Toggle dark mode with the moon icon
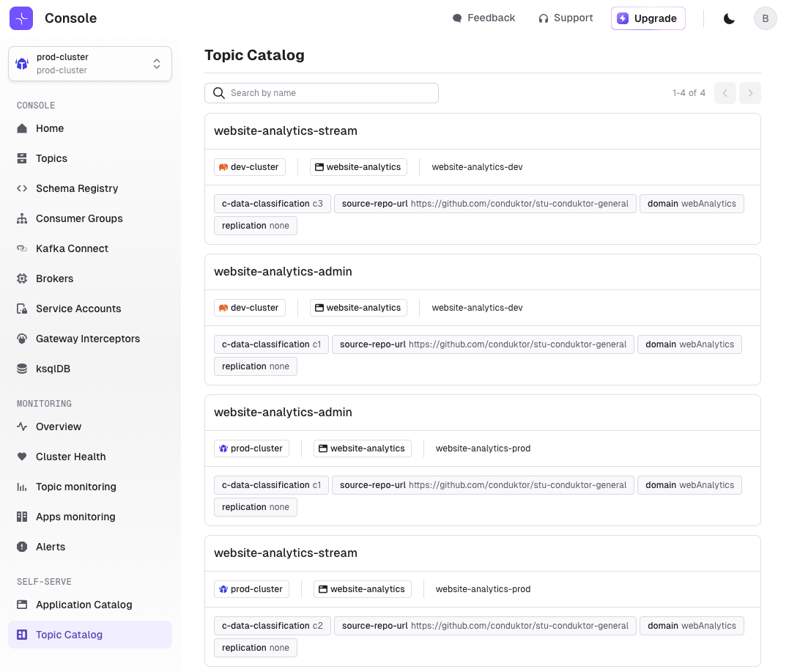This screenshot has height=672, width=789. pyautogui.click(x=729, y=18)
